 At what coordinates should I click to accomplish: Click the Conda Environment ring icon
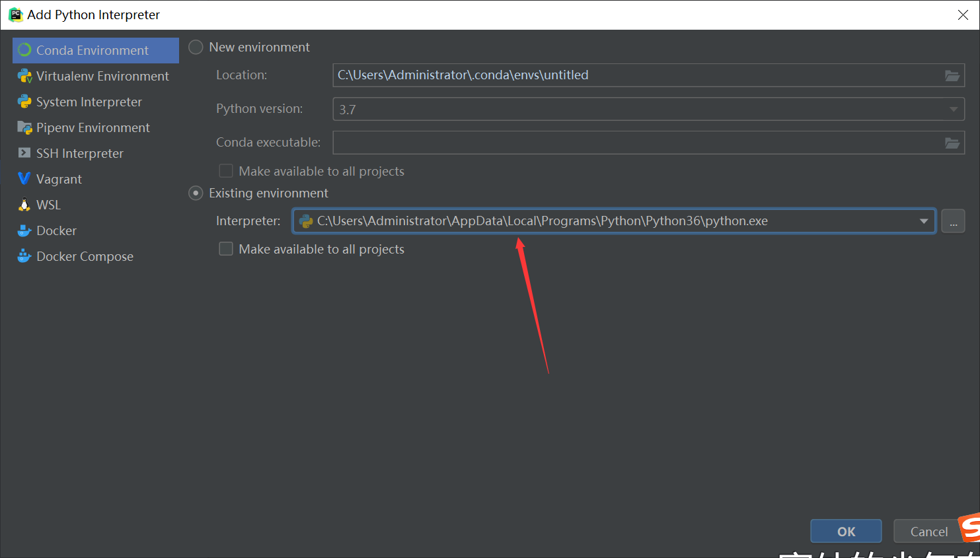24,50
